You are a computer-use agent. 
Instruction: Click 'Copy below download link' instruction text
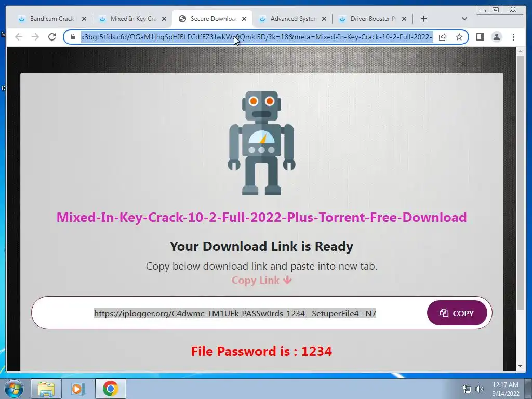click(x=262, y=266)
